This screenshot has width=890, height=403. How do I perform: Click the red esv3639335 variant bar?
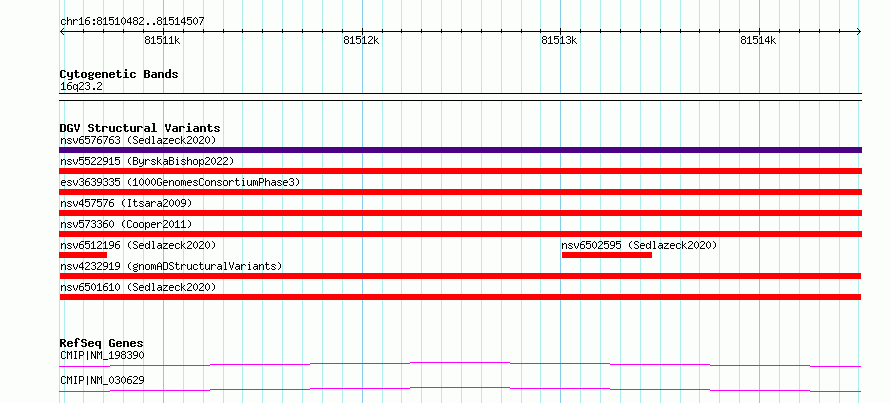[460, 192]
